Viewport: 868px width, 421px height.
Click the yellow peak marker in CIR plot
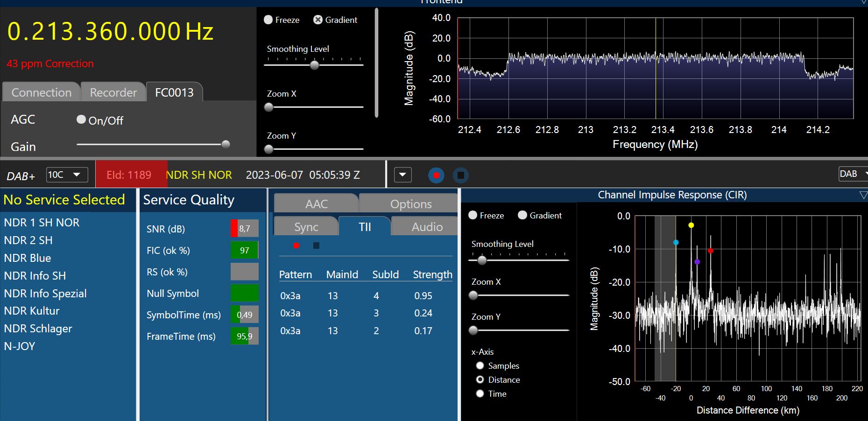point(691,225)
